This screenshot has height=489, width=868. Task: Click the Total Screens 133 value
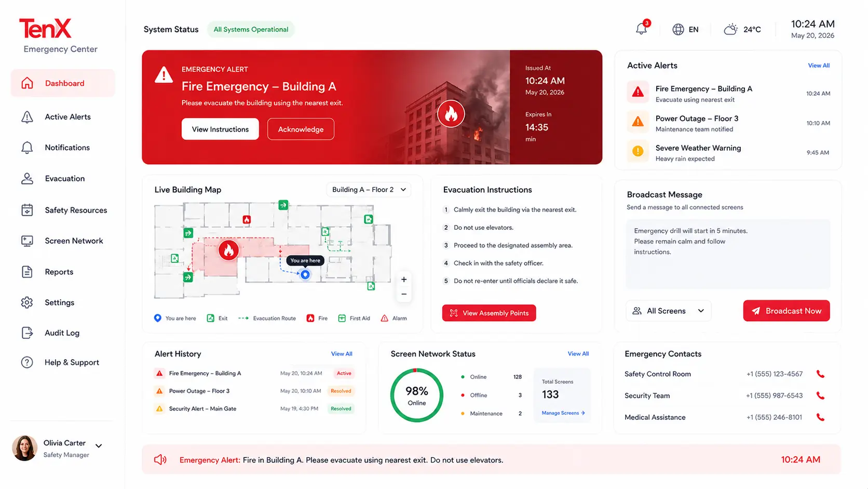[550, 394]
